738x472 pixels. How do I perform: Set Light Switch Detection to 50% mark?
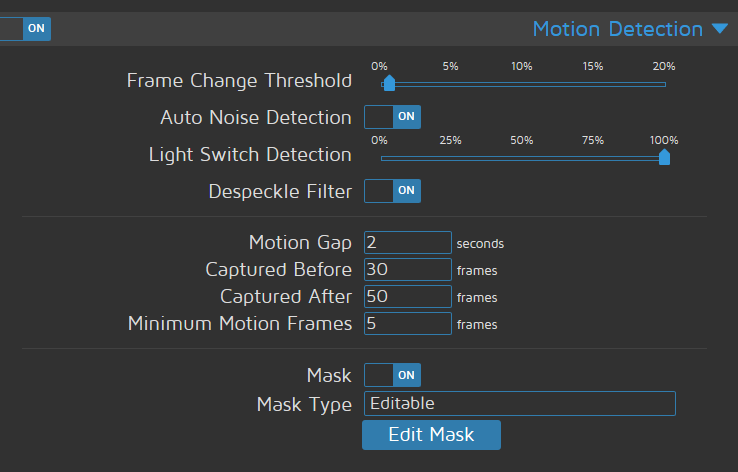(x=522, y=158)
